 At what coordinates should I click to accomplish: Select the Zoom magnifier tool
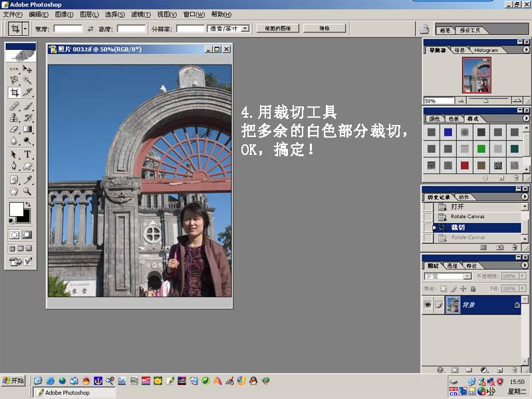(27, 192)
